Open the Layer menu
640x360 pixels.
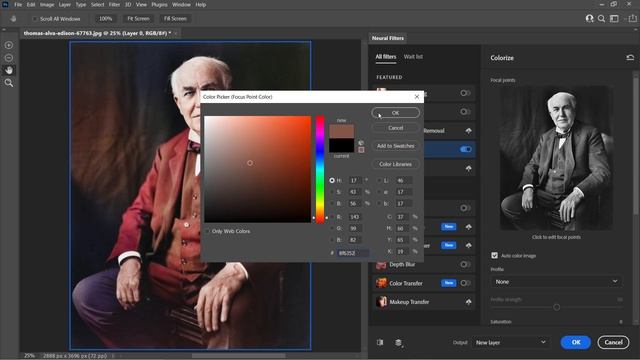[64, 4]
